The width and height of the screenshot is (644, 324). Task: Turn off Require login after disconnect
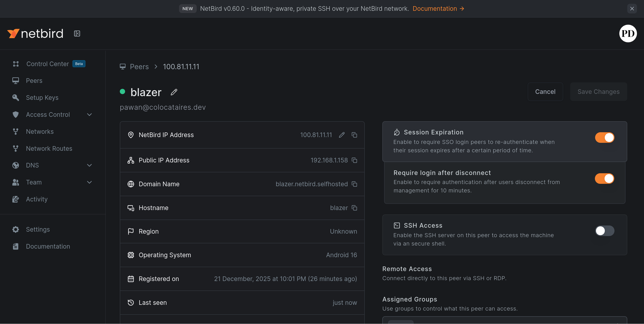(x=605, y=178)
